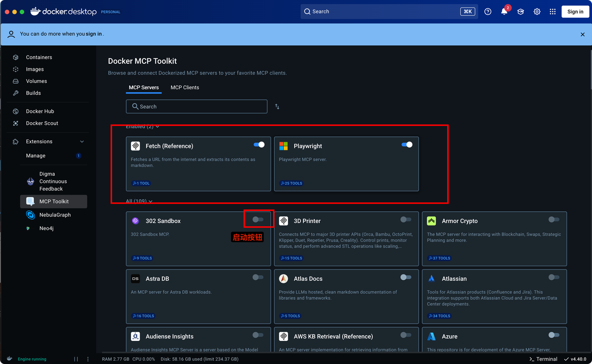Click the Volumes sidebar icon
Image resolution: width=592 pixels, height=364 pixels.
click(16, 81)
